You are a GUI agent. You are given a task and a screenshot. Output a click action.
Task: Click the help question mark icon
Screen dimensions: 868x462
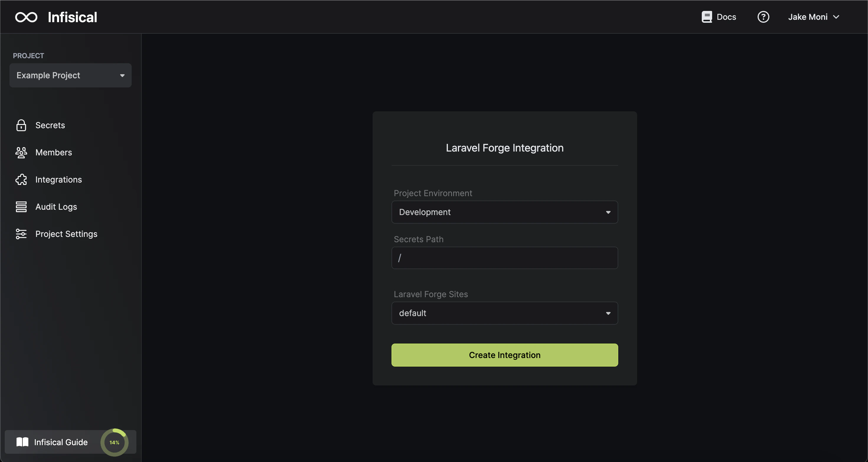[763, 17]
